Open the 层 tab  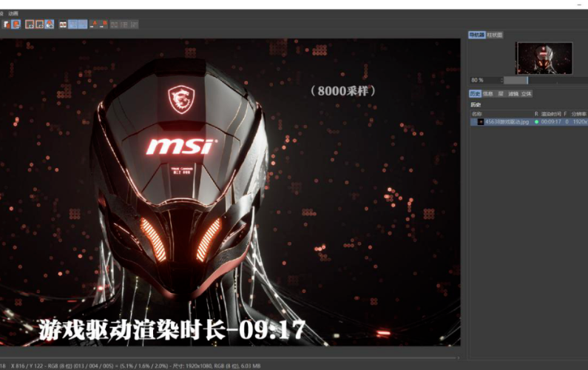pyautogui.click(x=501, y=94)
